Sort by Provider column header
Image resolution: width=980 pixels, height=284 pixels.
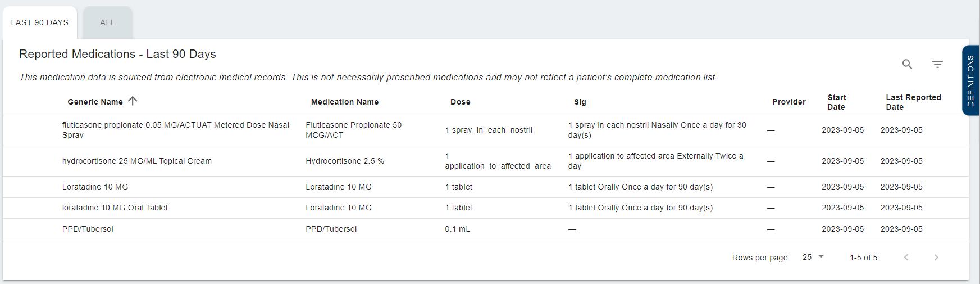(788, 102)
